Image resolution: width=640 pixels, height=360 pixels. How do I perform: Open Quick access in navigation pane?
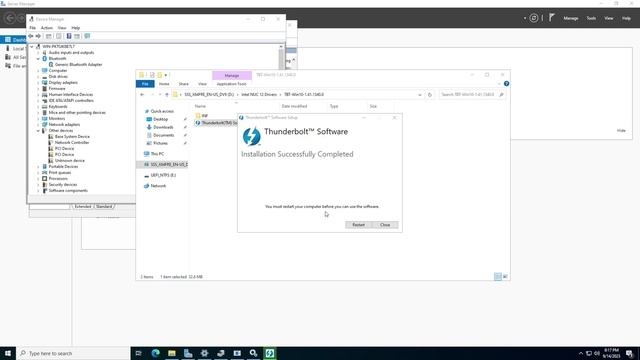(162, 111)
